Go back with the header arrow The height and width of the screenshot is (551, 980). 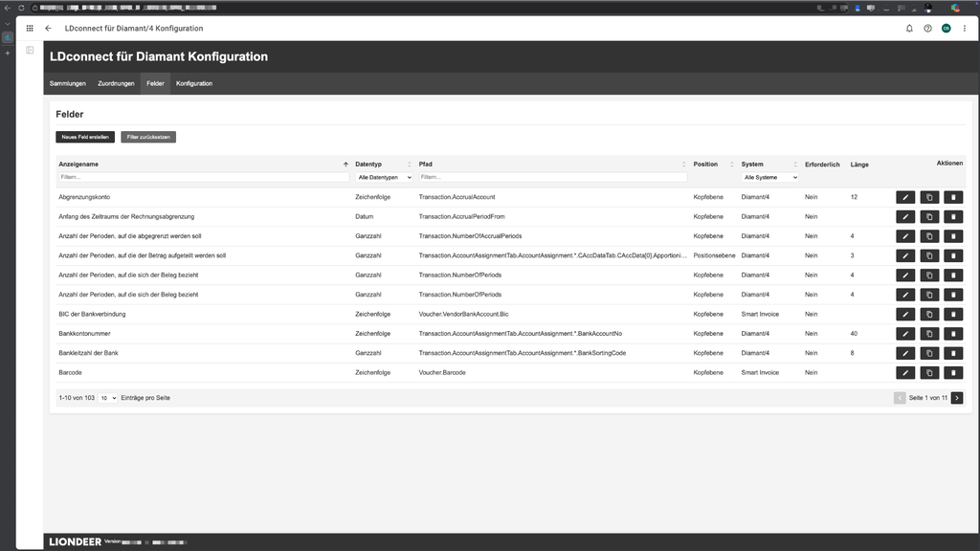coord(48,28)
